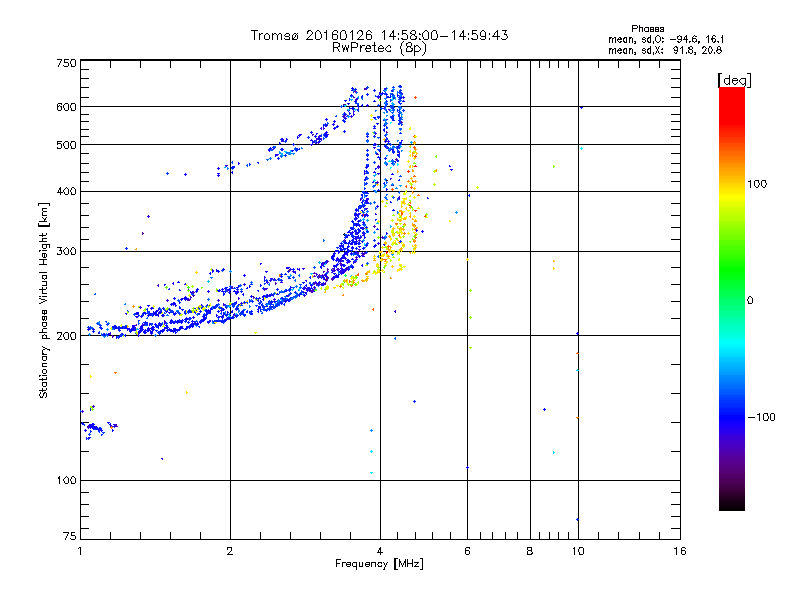Click the '[deg]' colorbar unit label

coord(734,80)
